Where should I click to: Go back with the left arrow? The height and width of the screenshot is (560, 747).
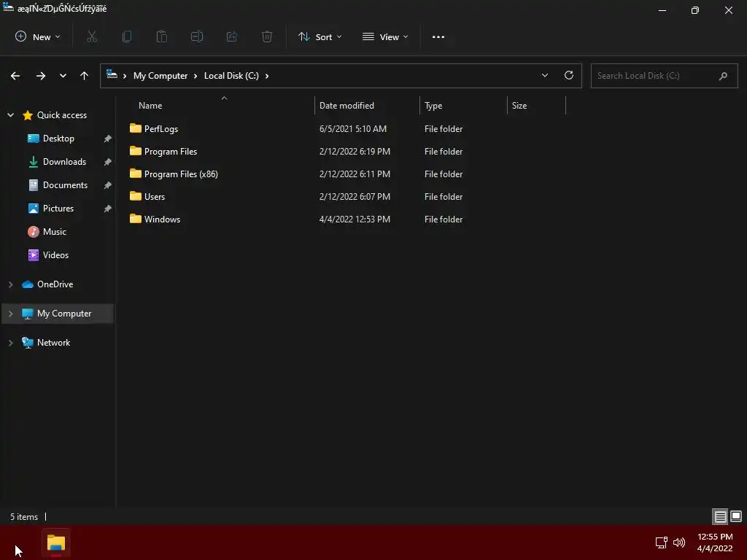pos(15,76)
